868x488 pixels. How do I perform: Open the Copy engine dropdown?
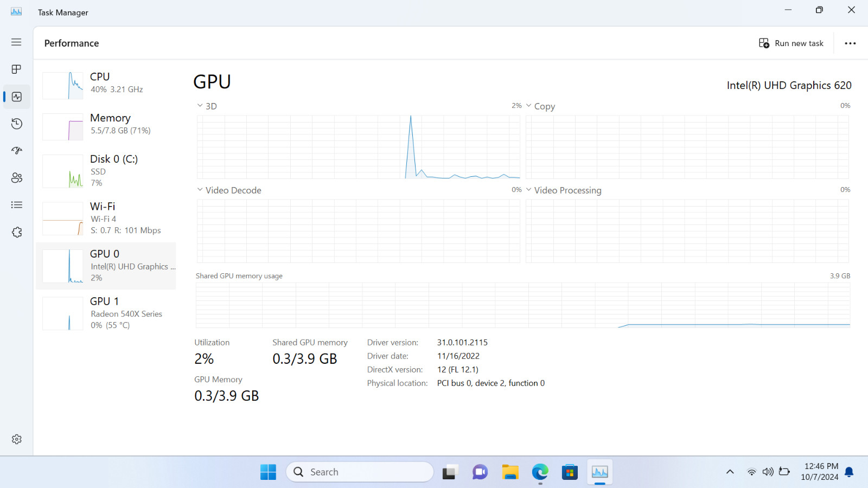coord(540,106)
